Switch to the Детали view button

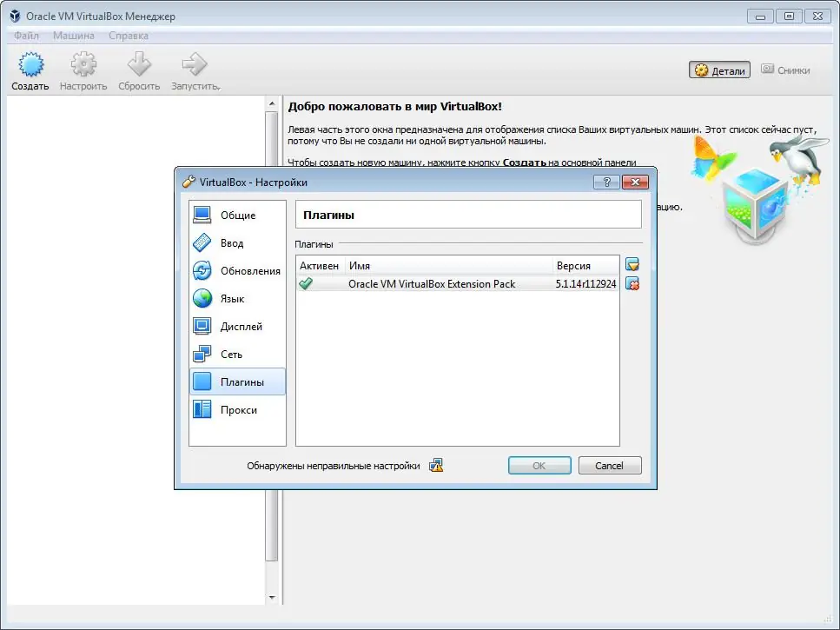719,70
